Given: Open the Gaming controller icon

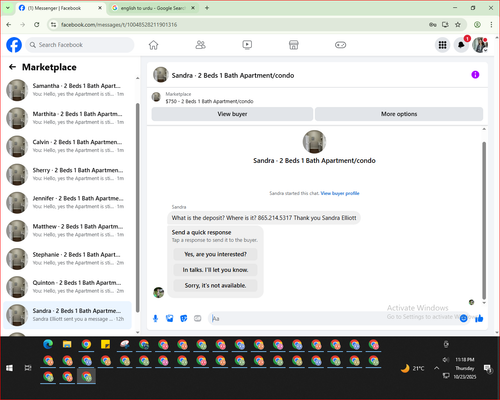Looking at the screenshot, I should 340,45.
